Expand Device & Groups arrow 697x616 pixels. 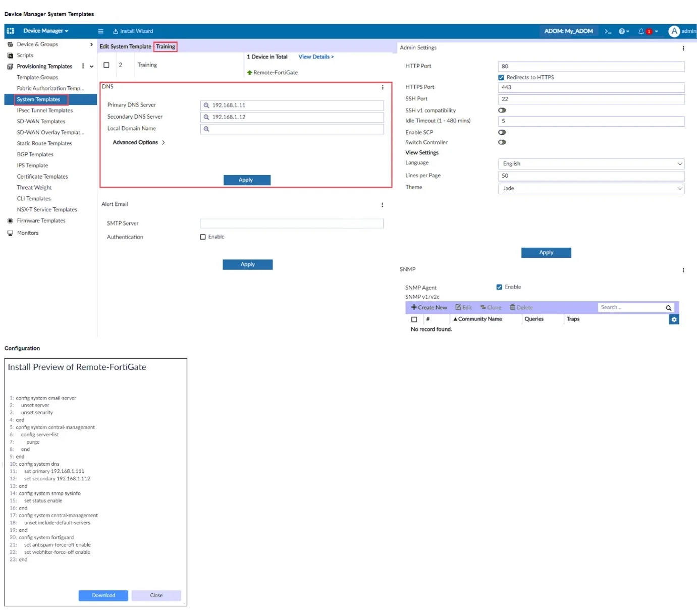click(91, 44)
